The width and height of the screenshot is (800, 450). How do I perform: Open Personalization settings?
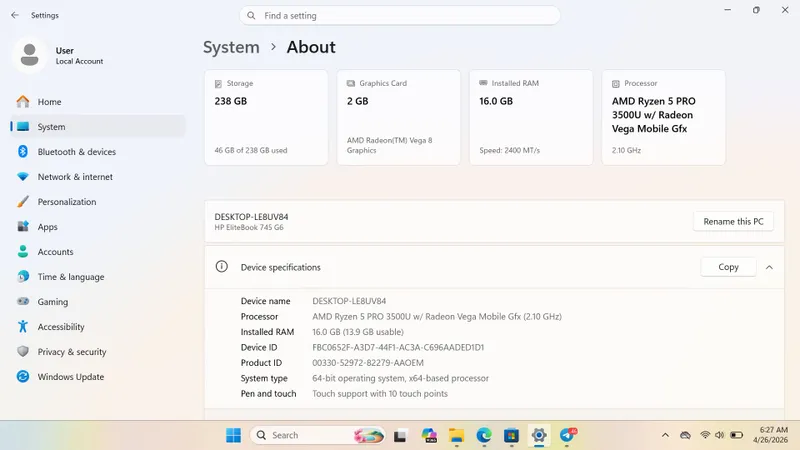(98, 202)
